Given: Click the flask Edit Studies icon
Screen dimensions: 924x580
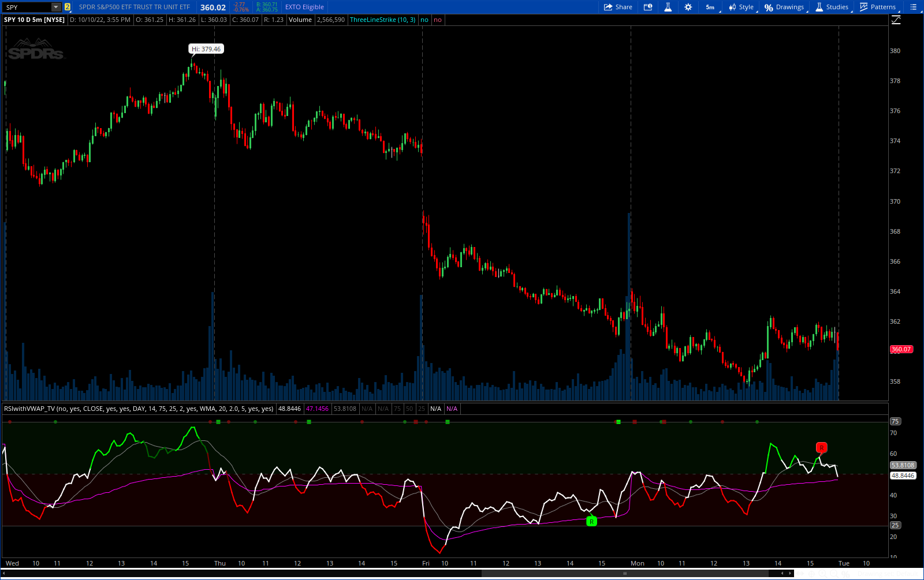Looking at the screenshot, I should pyautogui.click(x=668, y=7).
